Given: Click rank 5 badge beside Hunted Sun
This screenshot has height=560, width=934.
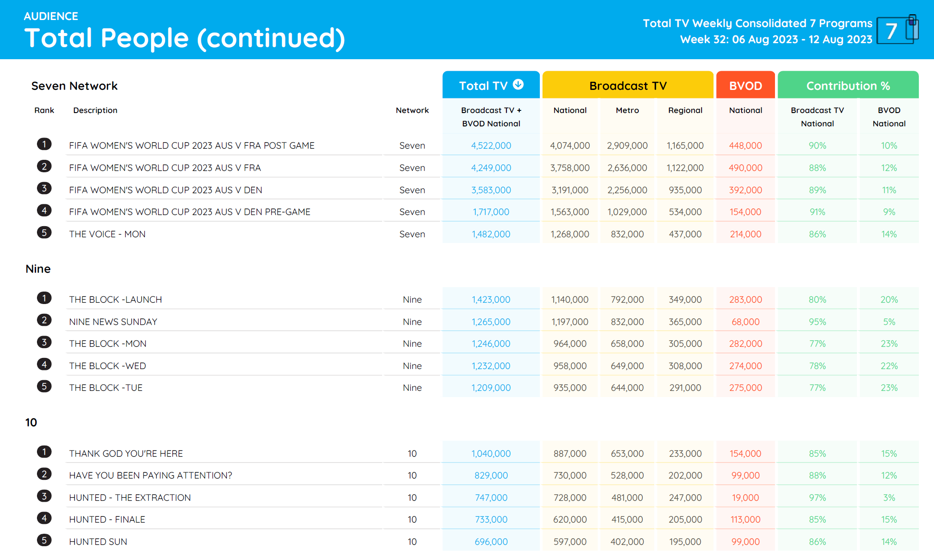Looking at the screenshot, I should pos(44,540).
